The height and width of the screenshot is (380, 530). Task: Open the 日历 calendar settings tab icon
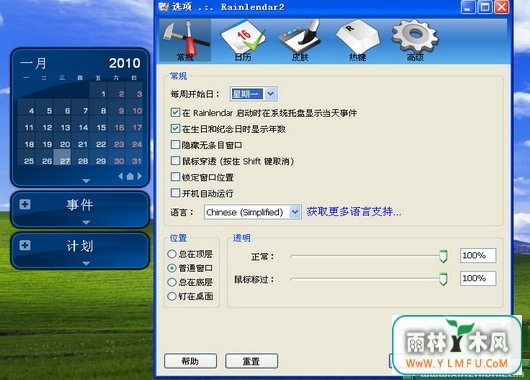tap(243, 41)
